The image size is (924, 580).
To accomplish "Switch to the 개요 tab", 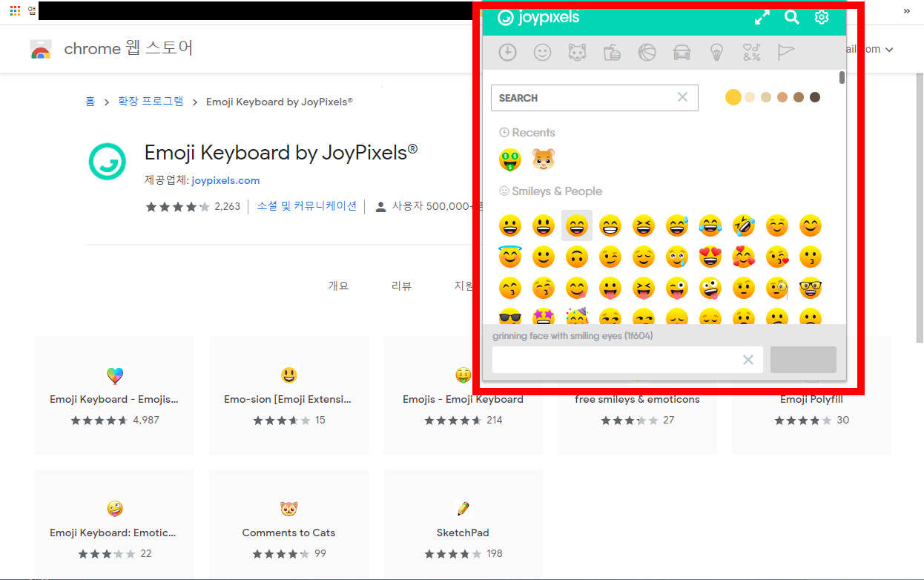I will click(x=338, y=286).
